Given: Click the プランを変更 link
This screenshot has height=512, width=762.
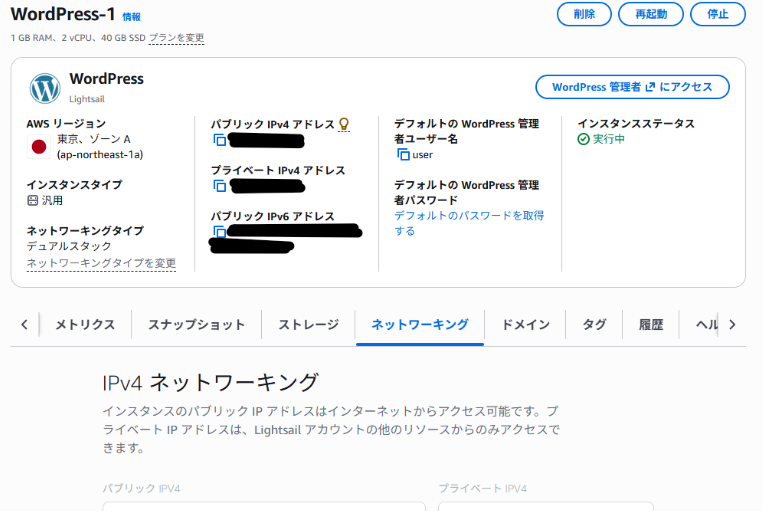Looking at the screenshot, I should [x=176, y=38].
